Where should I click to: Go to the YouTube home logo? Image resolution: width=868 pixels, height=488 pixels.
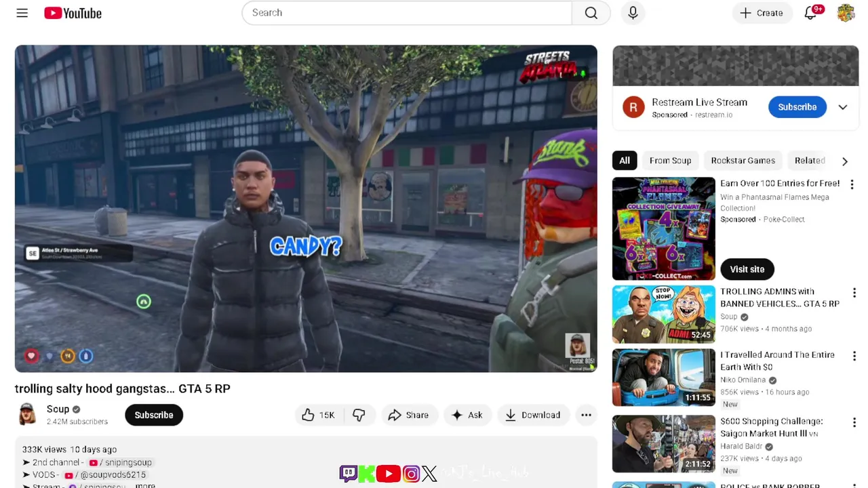73,13
